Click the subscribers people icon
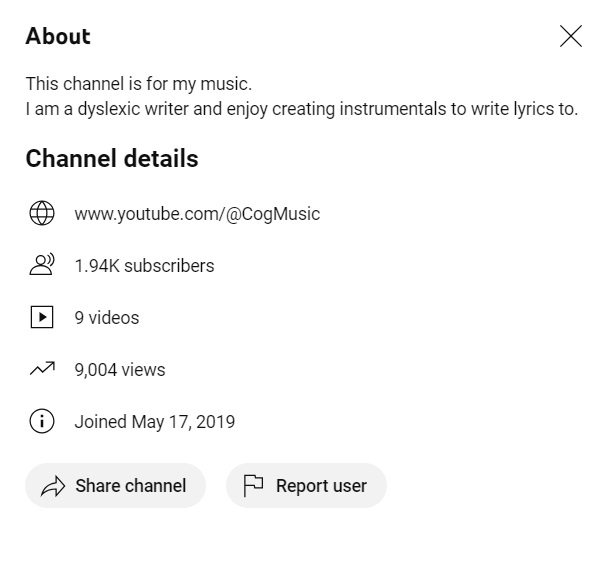The image size is (603, 561). 42,265
